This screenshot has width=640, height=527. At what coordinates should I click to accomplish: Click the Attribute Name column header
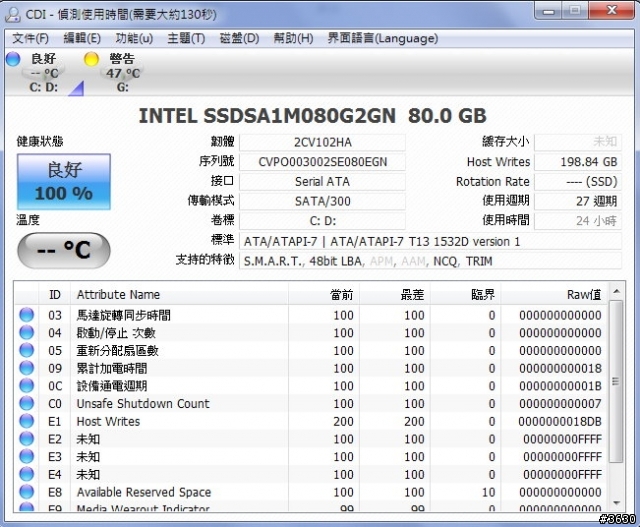coord(179,294)
